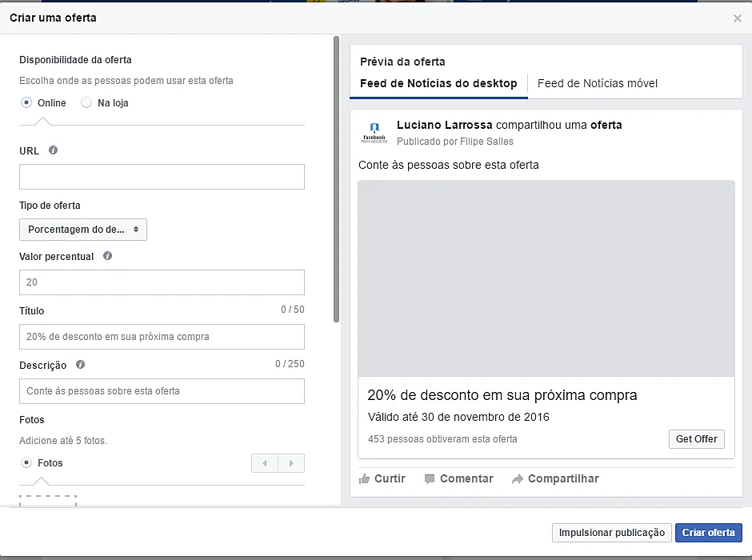752x560 pixels.
Task: Click the URL input field
Action: click(162, 177)
